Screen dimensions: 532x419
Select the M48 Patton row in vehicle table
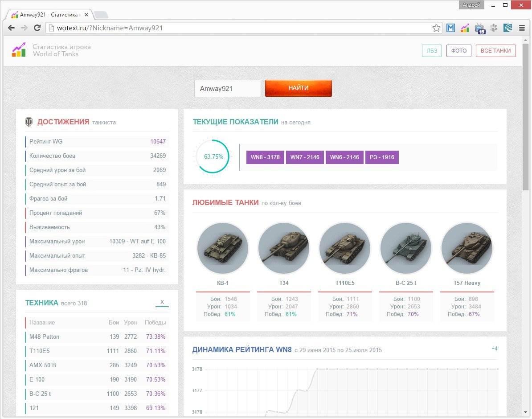click(97, 337)
